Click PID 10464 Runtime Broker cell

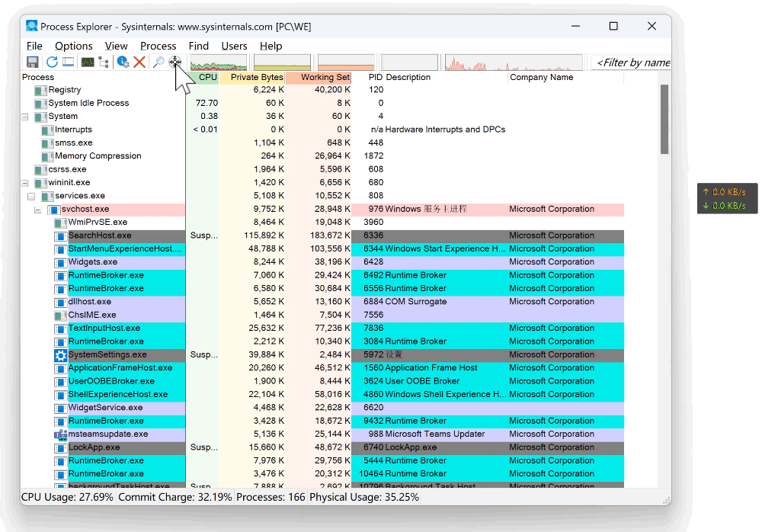(x=371, y=474)
